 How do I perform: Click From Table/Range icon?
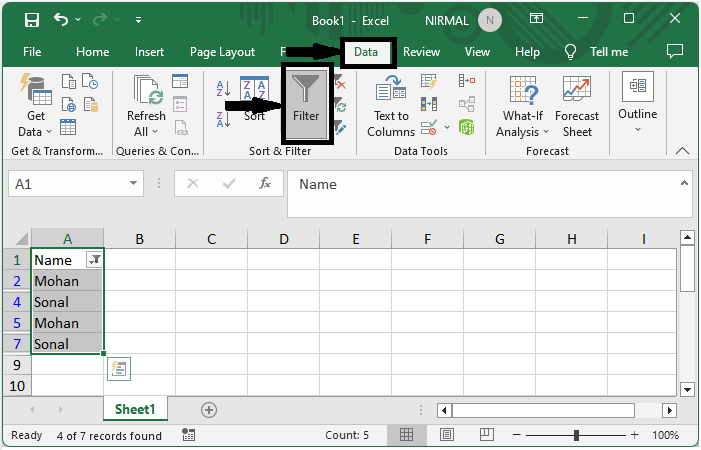[x=68, y=127]
